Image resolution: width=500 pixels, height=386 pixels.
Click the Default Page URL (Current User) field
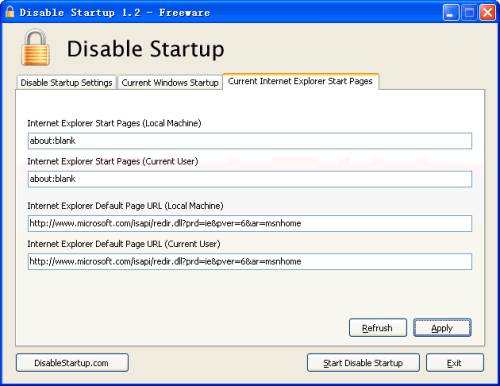[x=250, y=261]
